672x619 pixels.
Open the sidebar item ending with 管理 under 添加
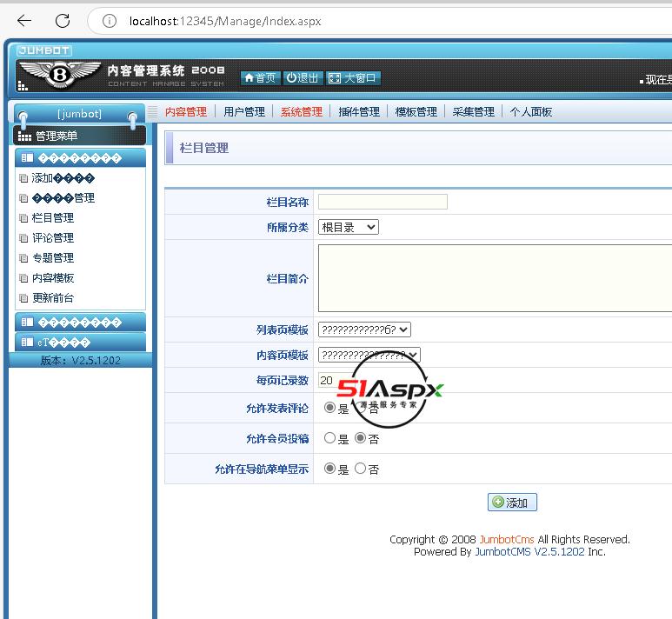pos(63,198)
